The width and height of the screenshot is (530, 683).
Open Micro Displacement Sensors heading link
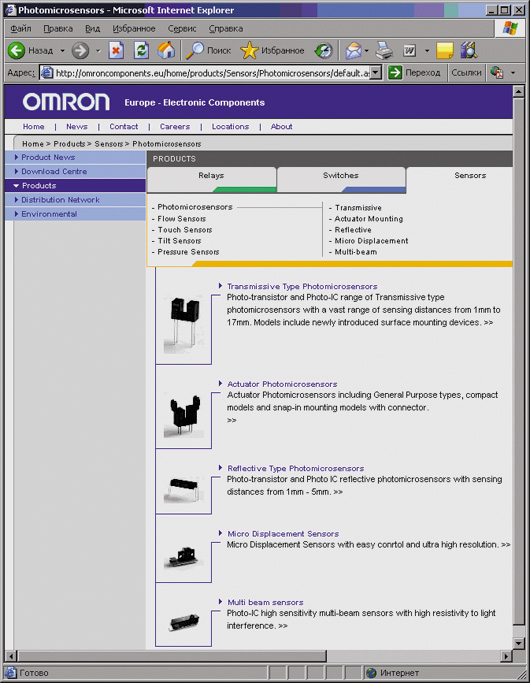pyautogui.click(x=283, y=534)
